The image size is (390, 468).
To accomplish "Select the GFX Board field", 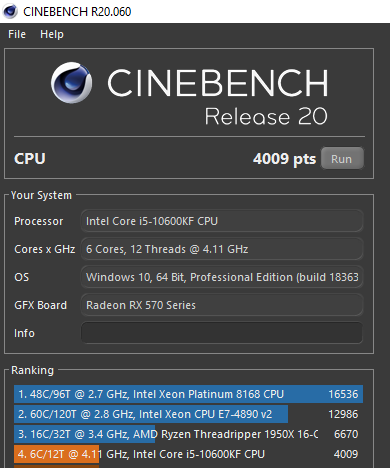I will (x=222, y=305).
